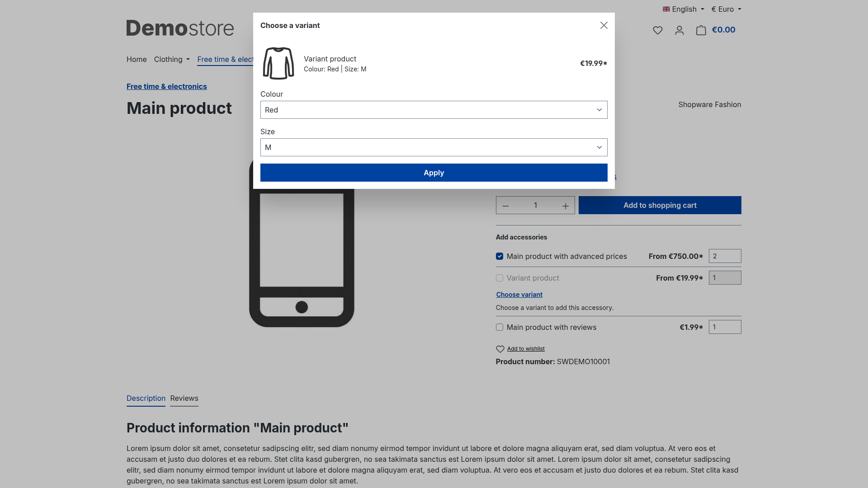Switch to the Reviews tab
Viewport: 868px width, 488px height.
pyautogui.click(x=184, y=399)
